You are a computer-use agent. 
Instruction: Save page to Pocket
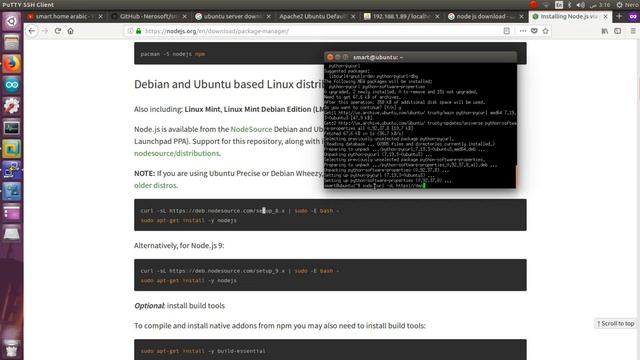(534, 31)
